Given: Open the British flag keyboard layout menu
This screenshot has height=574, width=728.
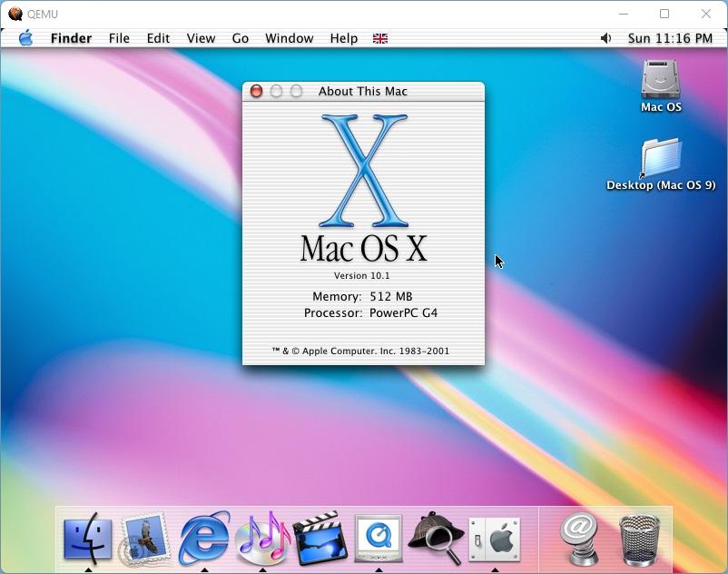Looking at the screenshot, I should pyautogui.click(x=379, y=38).
